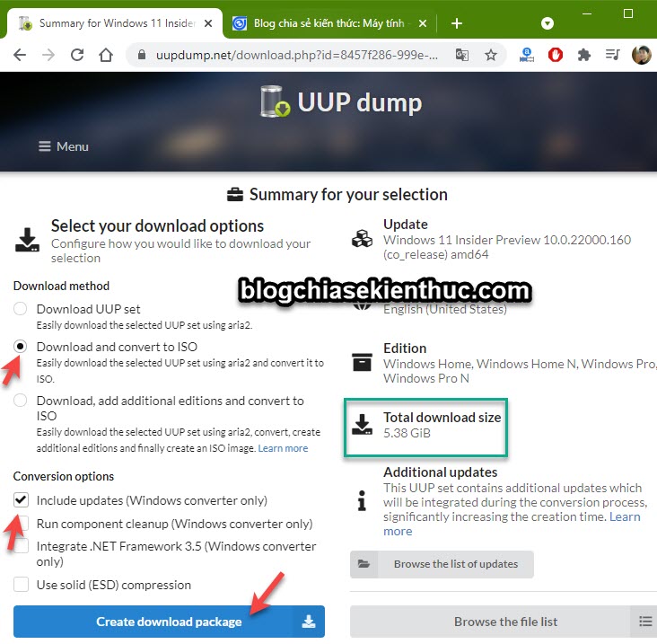657x644 pixels.
Task: Click folder icon on Browse updates button
Action: 364,564
